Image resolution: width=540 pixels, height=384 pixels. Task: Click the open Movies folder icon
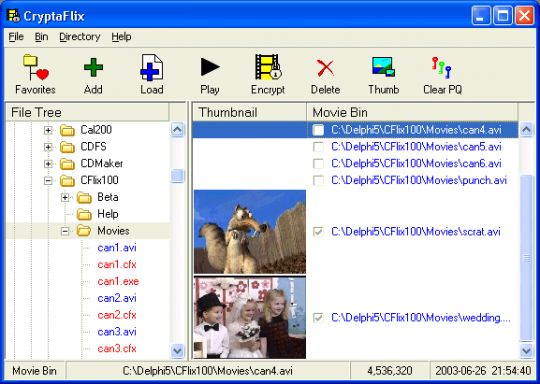point(84,231)
